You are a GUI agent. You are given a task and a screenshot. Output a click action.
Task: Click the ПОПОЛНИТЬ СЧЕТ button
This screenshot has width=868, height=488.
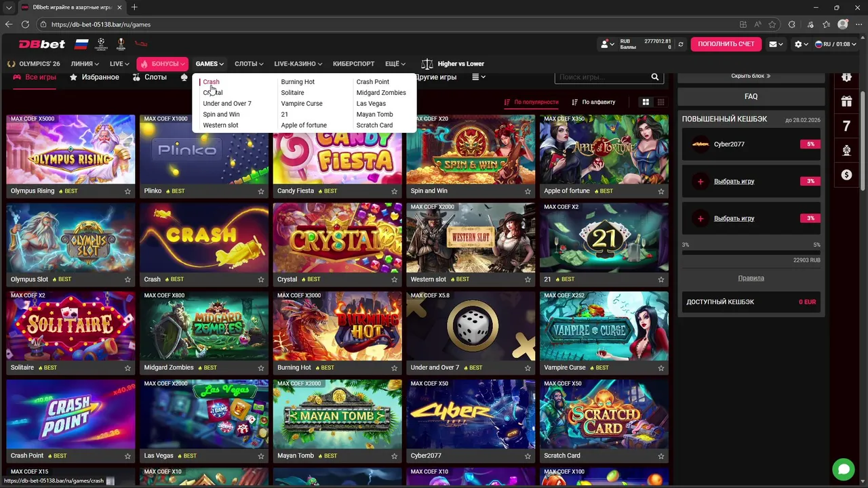pyautogui.click(x=726, y=44)
